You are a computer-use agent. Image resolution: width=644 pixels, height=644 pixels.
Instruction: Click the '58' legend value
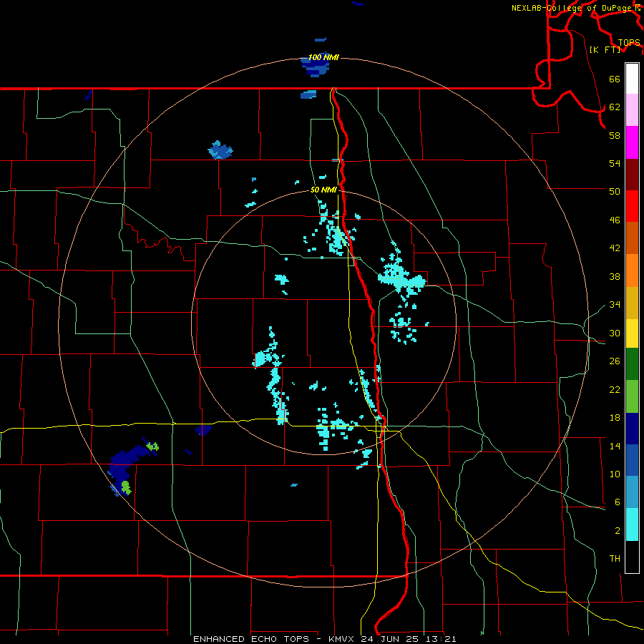click(x=615, y=135)
